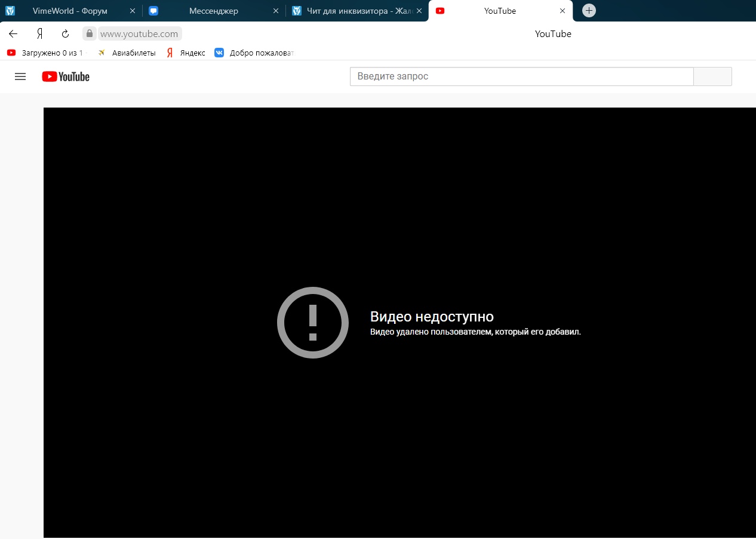756x539 pixels.
Task: Click the exclamation error icon in video player
Action: 312,323
